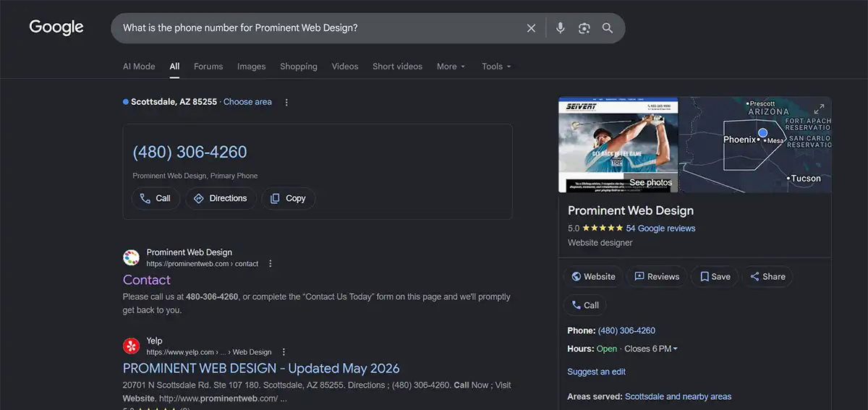Screen dimensions: 868x410
Task: Open the three-dot menu beside Choose area
Action: click(286, 102)
